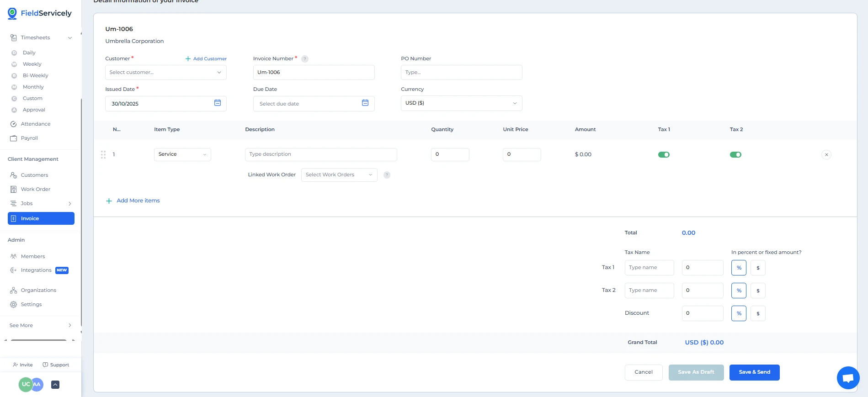This screenshot has width=868, height=397.
Task: Open the Due Date calendar icon
Action: 365,103
